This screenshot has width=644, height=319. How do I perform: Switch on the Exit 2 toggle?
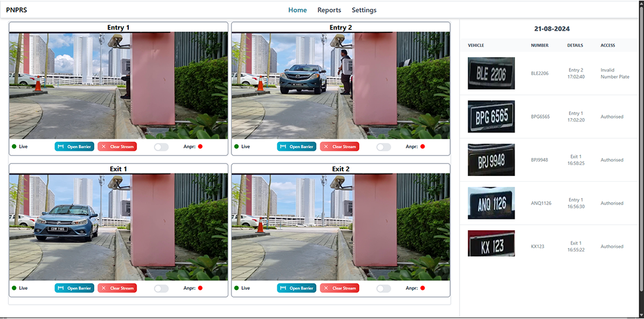coord(383,289)
